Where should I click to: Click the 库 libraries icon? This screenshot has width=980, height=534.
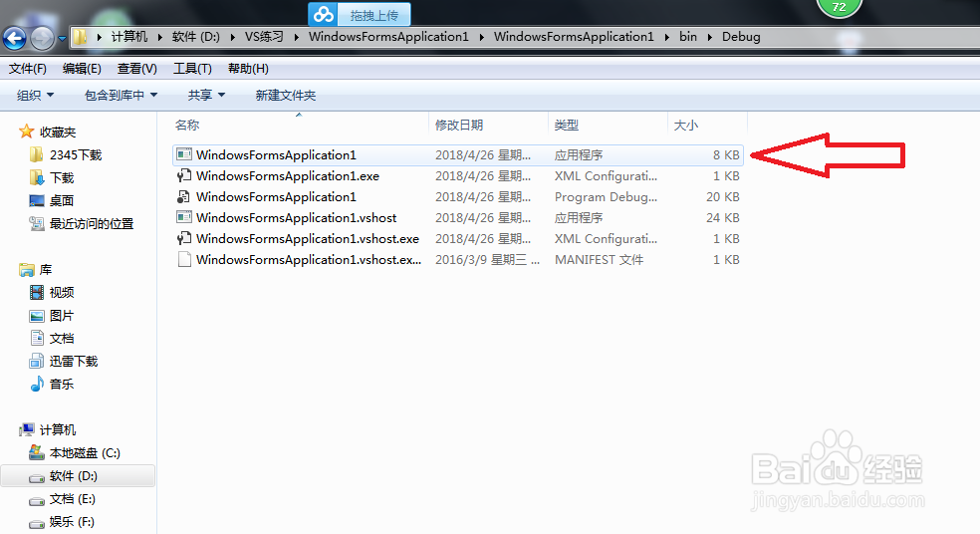tap(27, 270)
